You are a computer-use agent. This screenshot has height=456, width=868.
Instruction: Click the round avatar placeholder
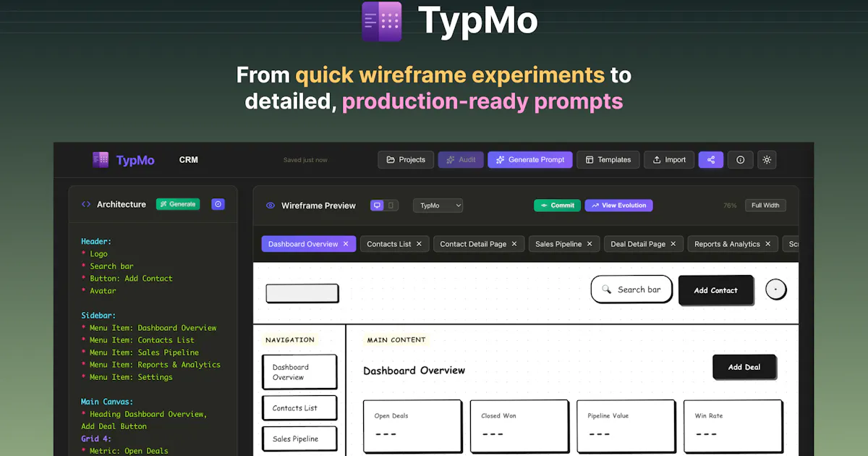776,290
